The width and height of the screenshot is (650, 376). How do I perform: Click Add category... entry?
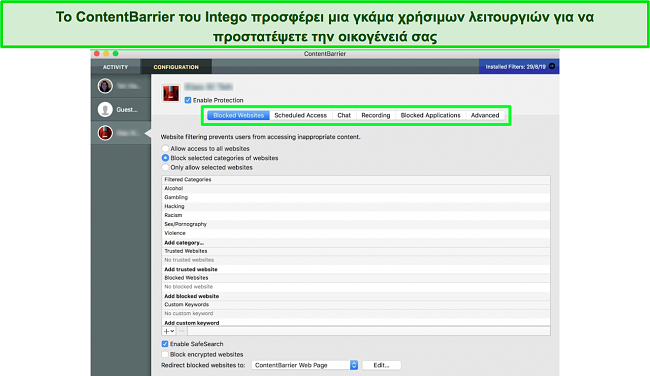coord(184,243)
